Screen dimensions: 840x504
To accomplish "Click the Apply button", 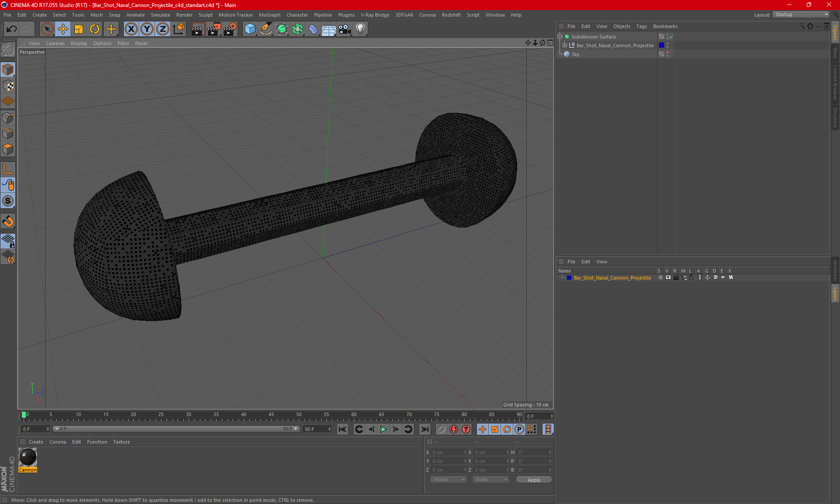I will pos(534,480).
